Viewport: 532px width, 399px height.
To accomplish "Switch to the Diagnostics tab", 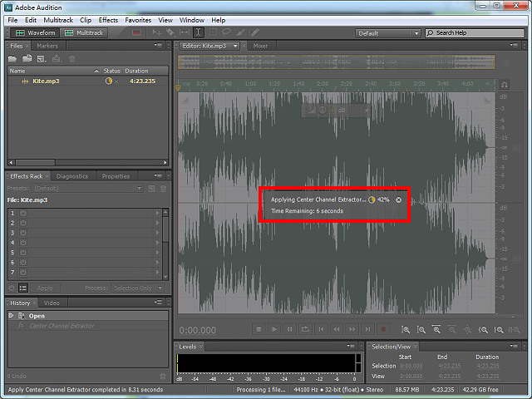I will [x=72, y=176].
